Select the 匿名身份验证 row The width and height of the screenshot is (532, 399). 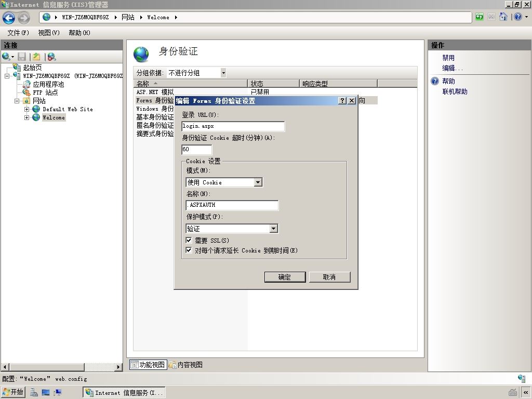pos(155,125)
